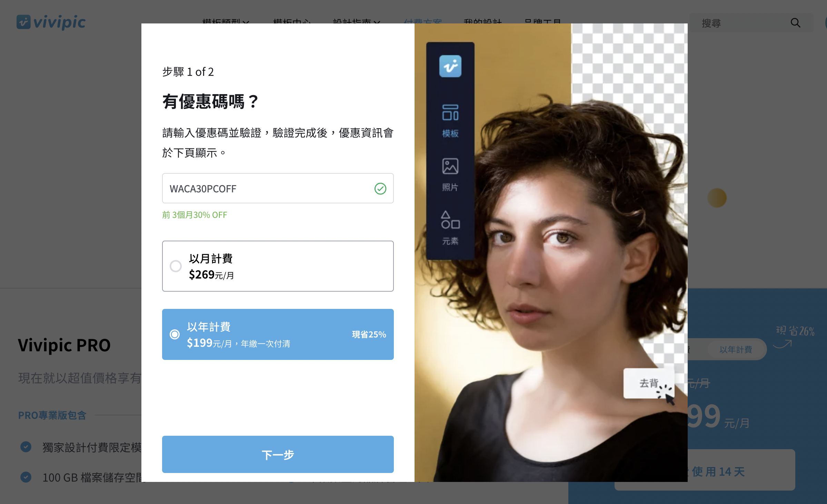Click the Vivipic app icon in preview sidebar

click(x=450, y=66)
